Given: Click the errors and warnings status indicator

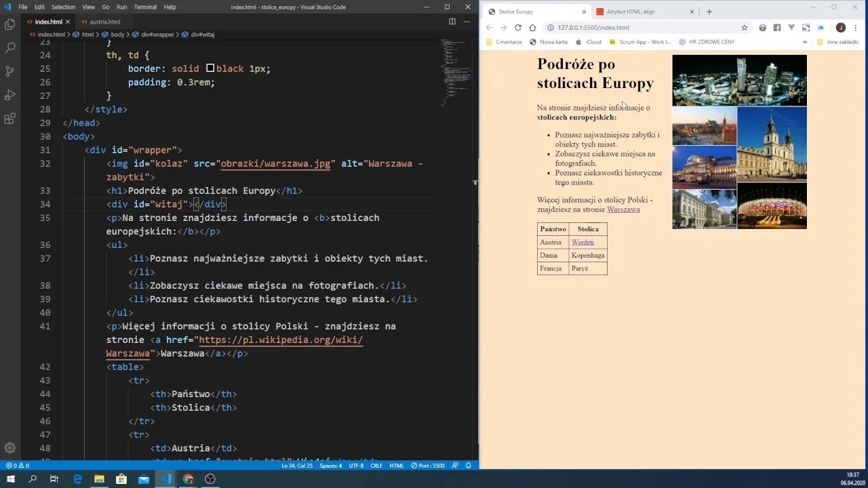Looking at the screenshot, I should point(18,466).
